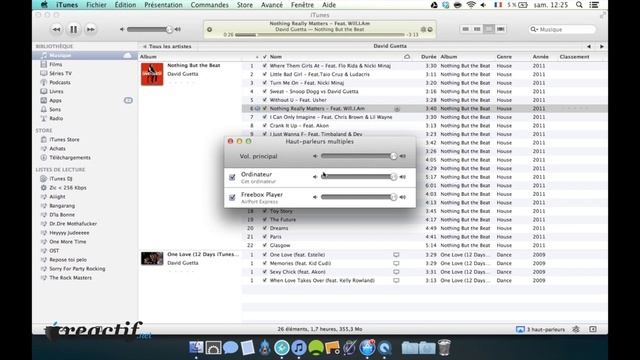Adjust the Ordinateur volume slider
The width and height of the screenshot is (640, 360).
click(359, 177)
